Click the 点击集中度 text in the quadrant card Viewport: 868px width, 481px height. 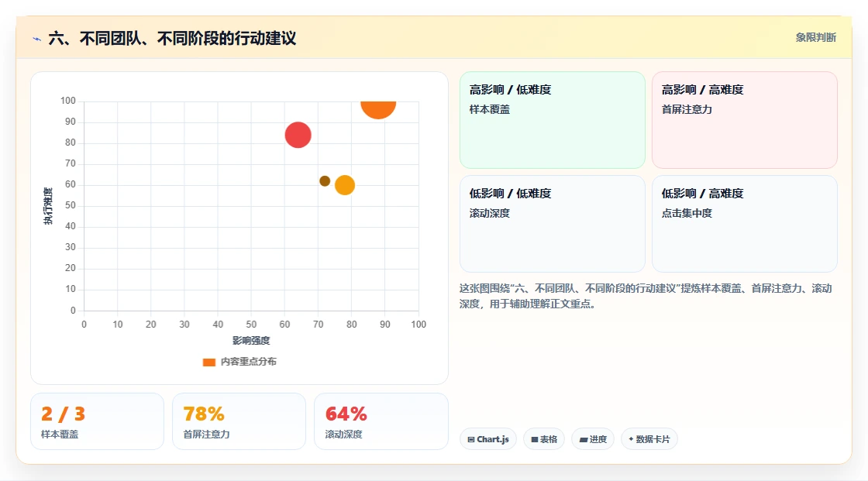tap(687, 213)
